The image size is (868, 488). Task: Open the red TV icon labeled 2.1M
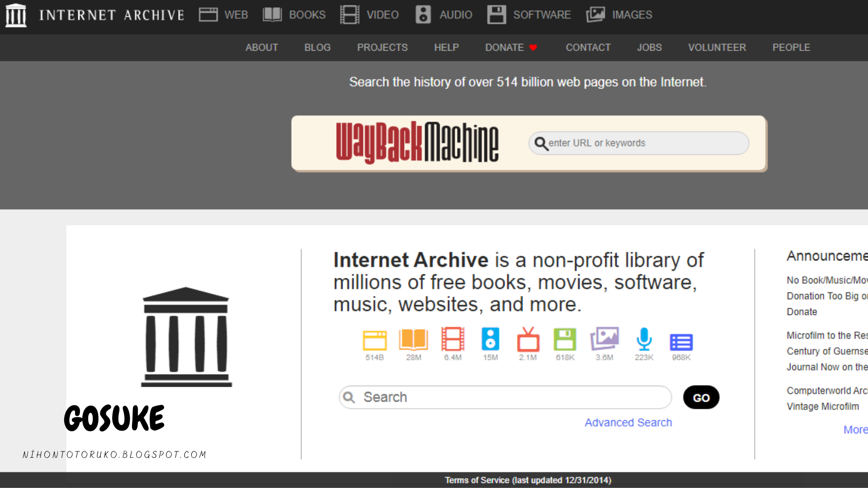528,340
